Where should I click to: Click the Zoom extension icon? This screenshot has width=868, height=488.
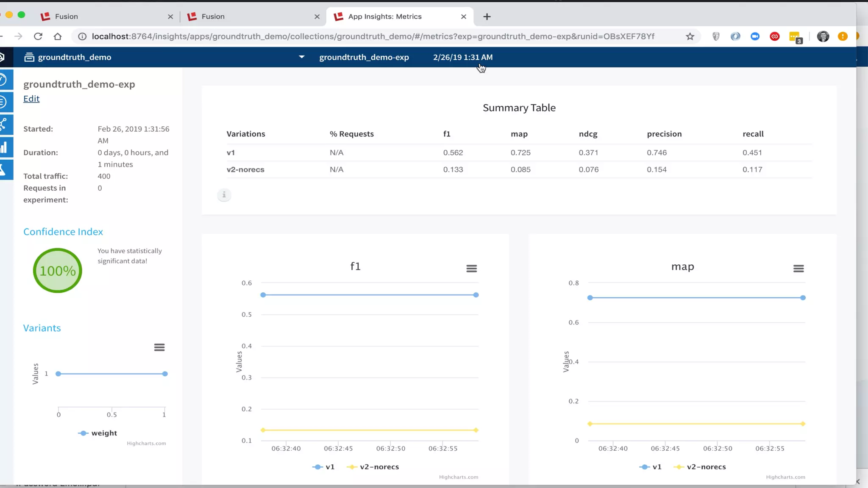[755, 36]
